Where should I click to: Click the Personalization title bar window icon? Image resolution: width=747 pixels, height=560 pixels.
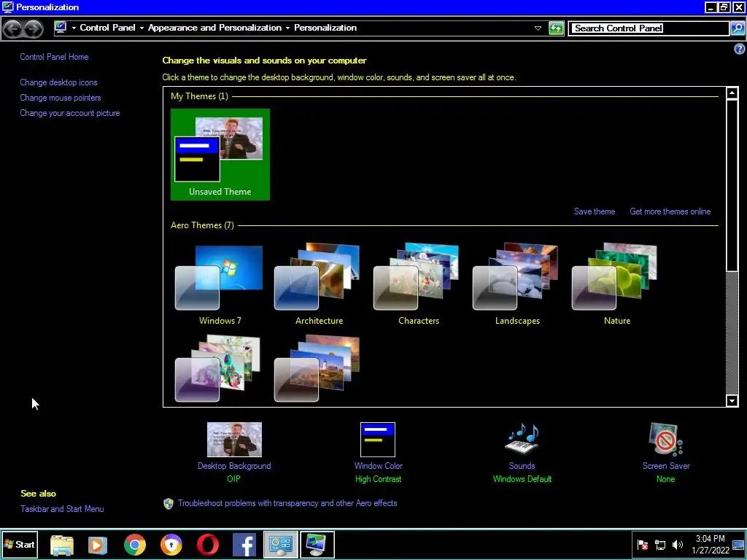(x=7, y=7)
